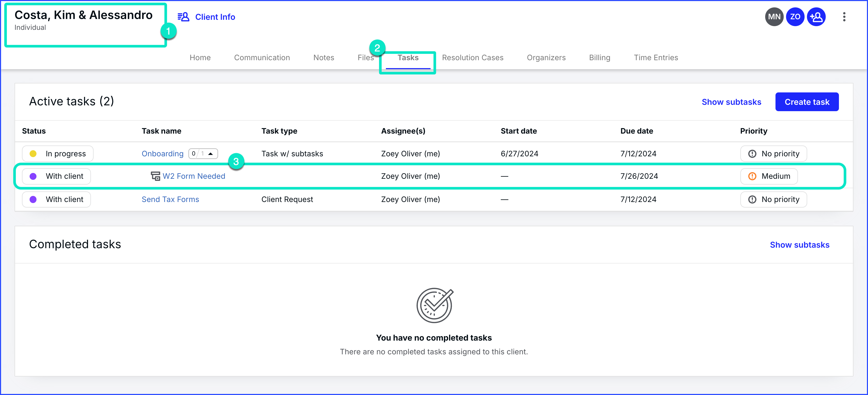Click the add teammate icon at top right
The width and height of the screenshot is (868, 395).
coord(816,16)
